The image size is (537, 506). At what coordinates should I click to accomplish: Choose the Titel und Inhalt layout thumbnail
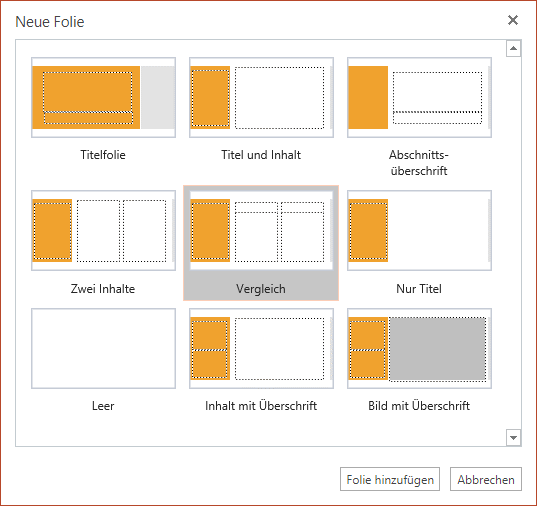pyautogui.click(x=261, y=98)
